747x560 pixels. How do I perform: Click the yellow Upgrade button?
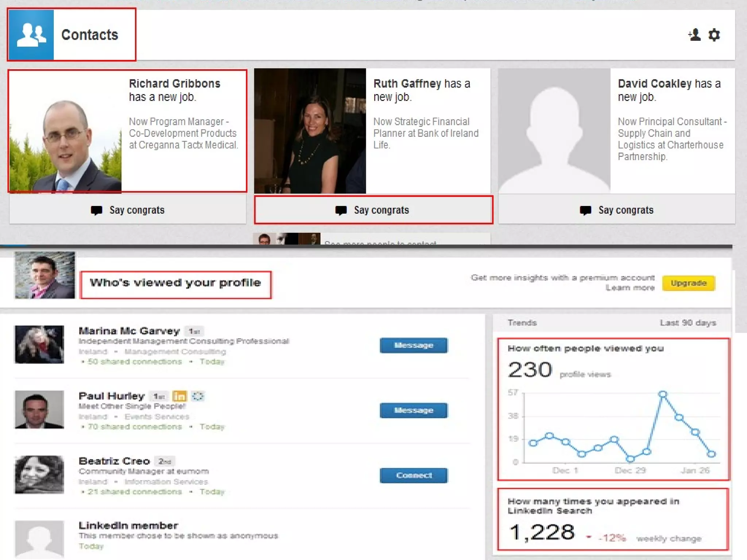pos(688,283)
